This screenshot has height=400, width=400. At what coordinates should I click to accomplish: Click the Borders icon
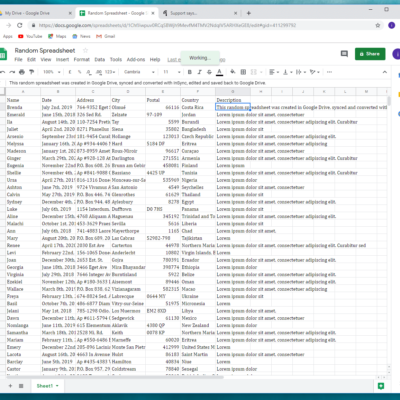tap(243, 72)
